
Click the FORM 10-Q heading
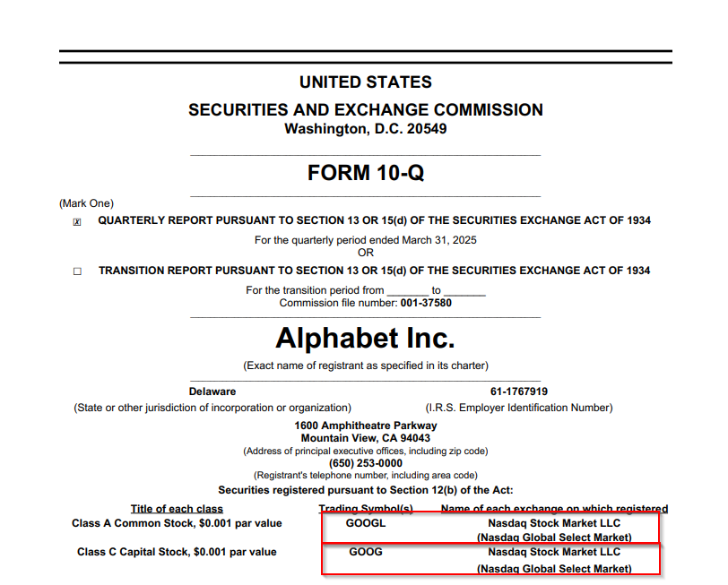point(365,173)
